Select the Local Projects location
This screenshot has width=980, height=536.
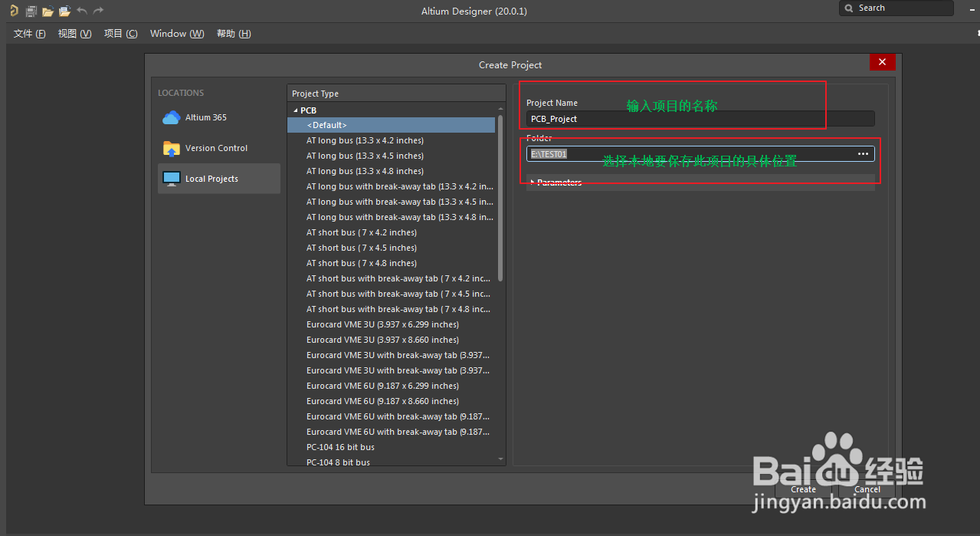[x=218, y=179]
